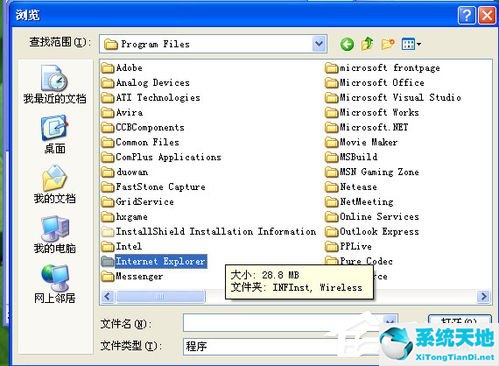Select the Intel folder icon
This screenshot has height=366, width=499.
click(107, 246)
